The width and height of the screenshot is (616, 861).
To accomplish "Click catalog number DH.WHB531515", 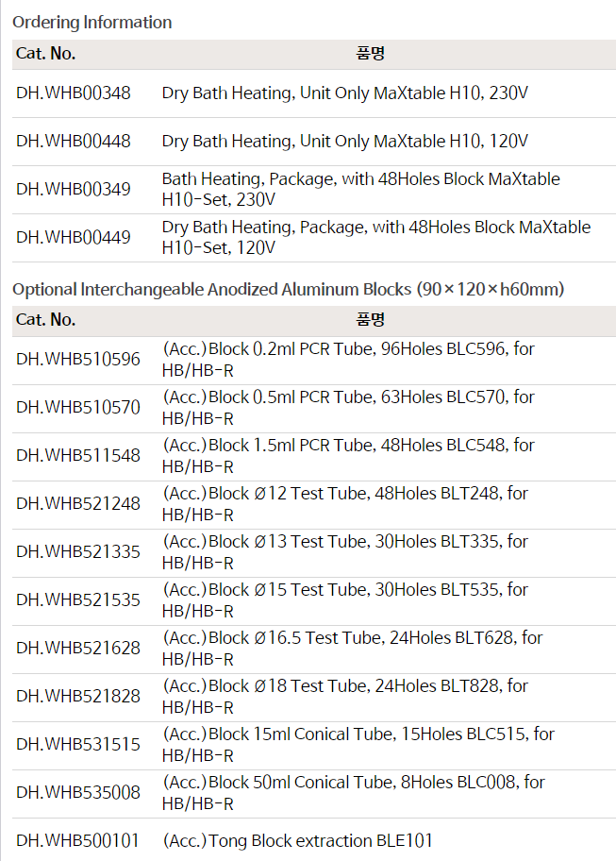I will (x=78, y=745).
